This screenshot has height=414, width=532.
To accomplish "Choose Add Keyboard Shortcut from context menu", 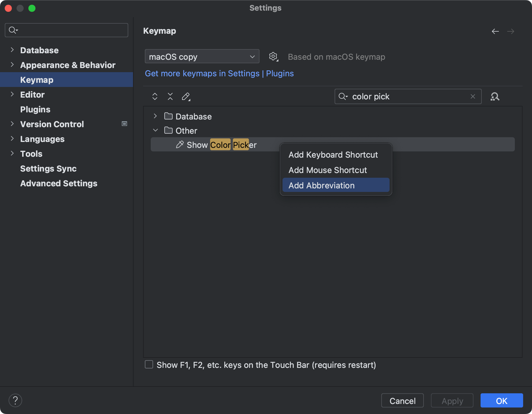I will click(333, 155).
